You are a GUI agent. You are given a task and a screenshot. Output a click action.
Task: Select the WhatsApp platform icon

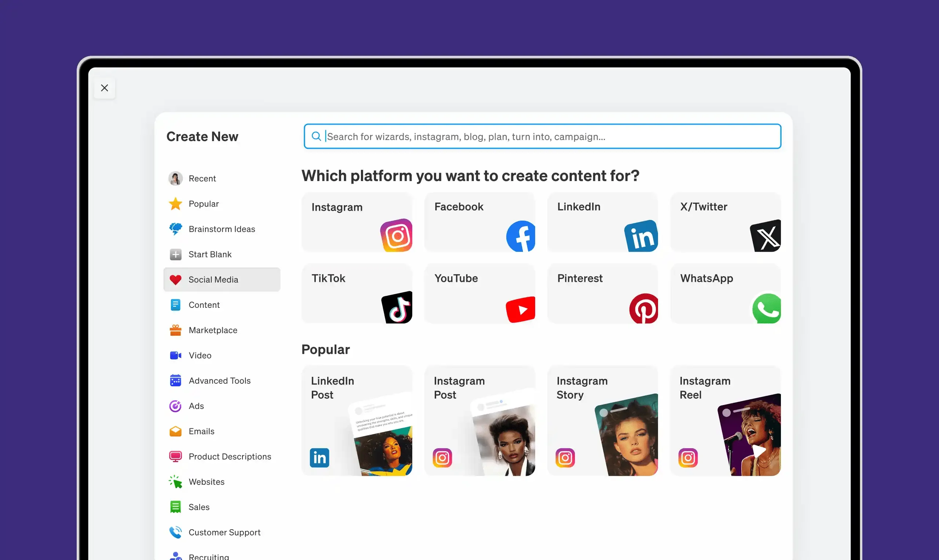point(767,309)
